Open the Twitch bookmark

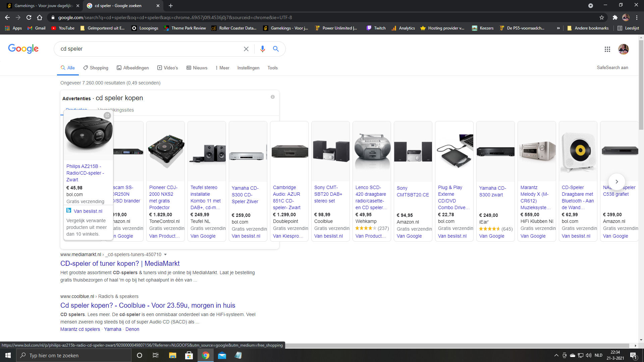tap(376, 28)
